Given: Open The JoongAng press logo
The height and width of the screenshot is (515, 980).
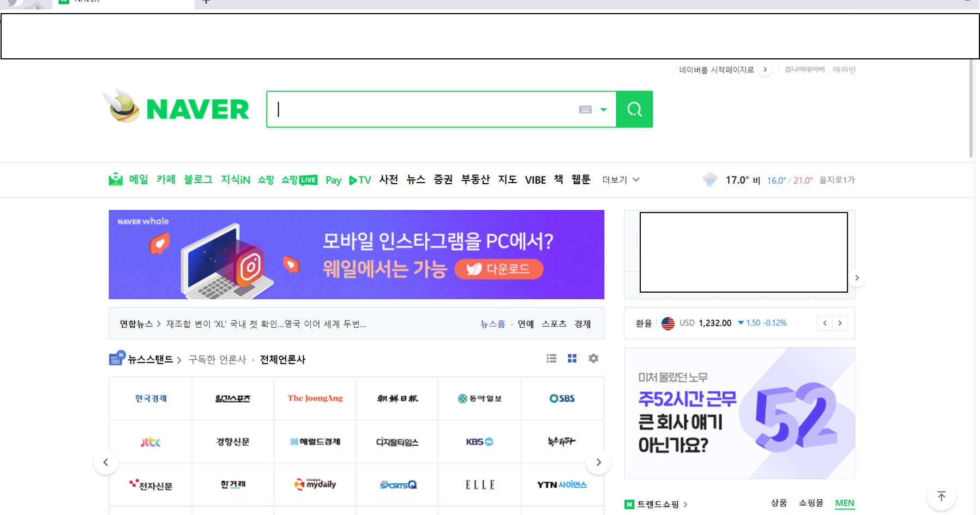Looking at the screenshot, I should tap(315, 398).
